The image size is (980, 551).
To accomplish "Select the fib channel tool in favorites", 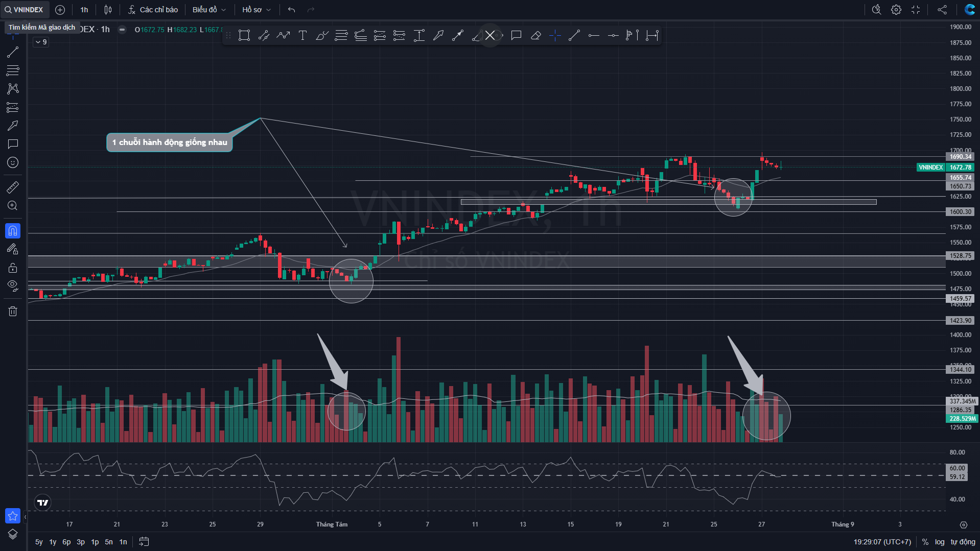I will pyautogui.click(x=361, y=35).
